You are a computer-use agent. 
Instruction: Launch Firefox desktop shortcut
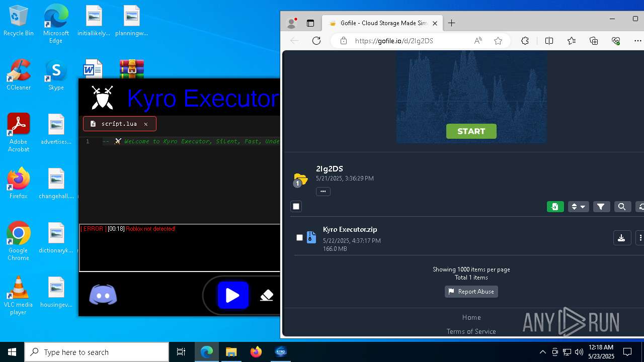click(18, 184)
